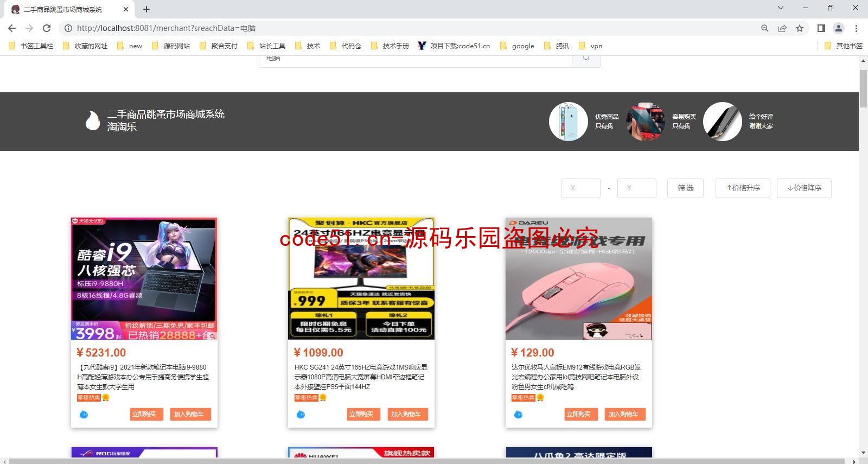Open the Chrome profile avatar
The height and width of the screenshot is (464, 868).
[839, 28]
